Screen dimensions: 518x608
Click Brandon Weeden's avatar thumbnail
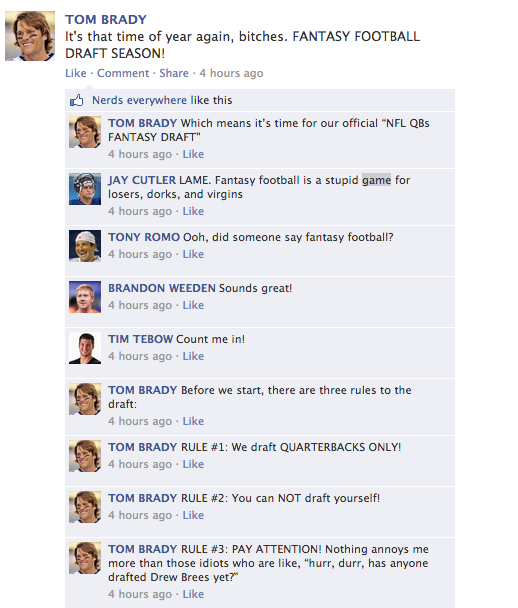pos(85,297)
